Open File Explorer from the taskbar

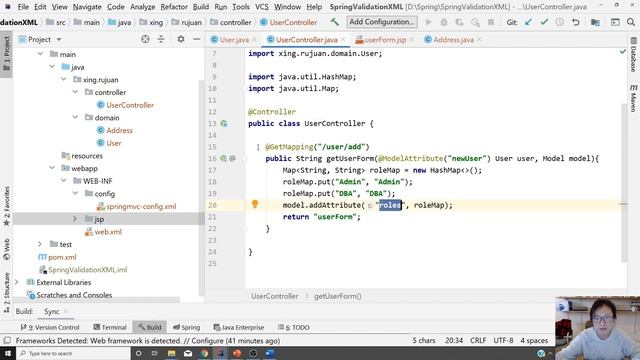click(x=171, y=353)
